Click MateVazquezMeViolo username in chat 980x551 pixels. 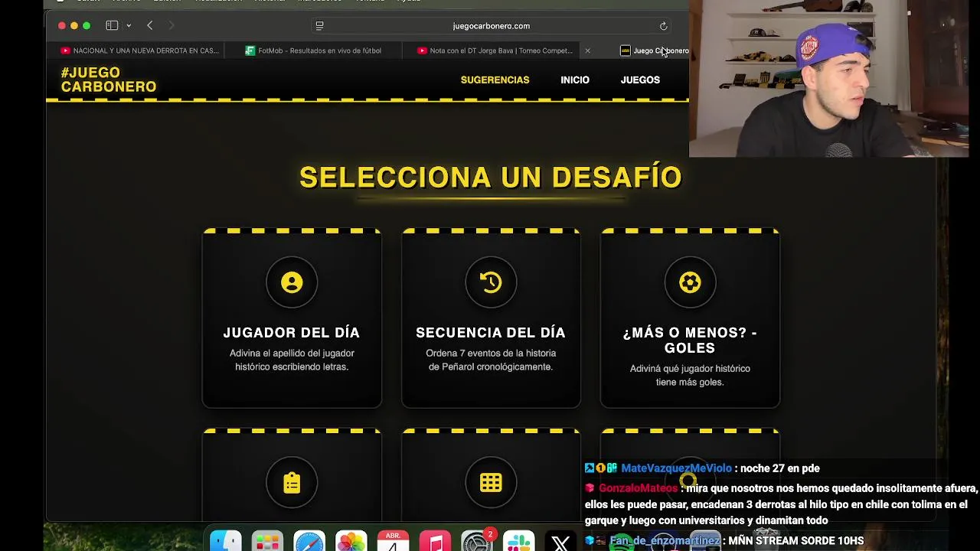(x=676, y=468)
